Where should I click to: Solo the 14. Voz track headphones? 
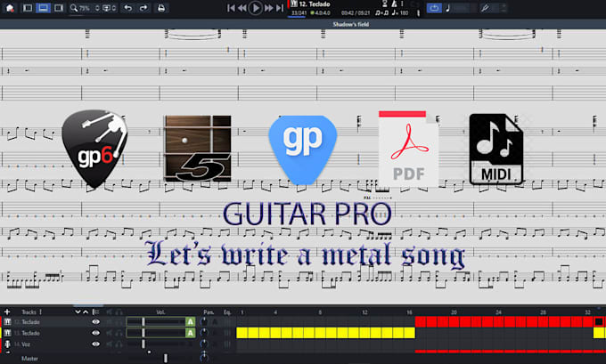[119, 344]
